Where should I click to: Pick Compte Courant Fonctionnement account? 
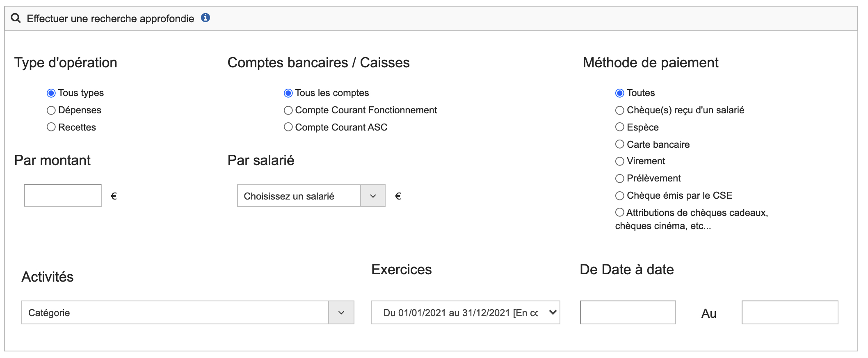pos(288,110)
